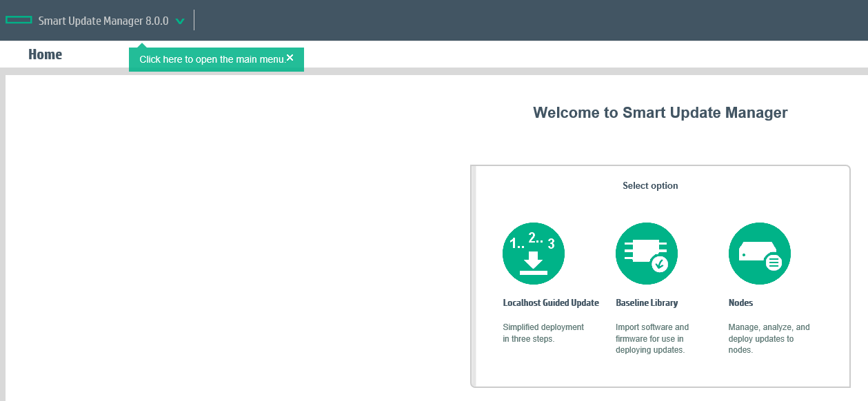
Task: Open the 1-2-3 guided update circle icon
Action: [x=534, y=253]
